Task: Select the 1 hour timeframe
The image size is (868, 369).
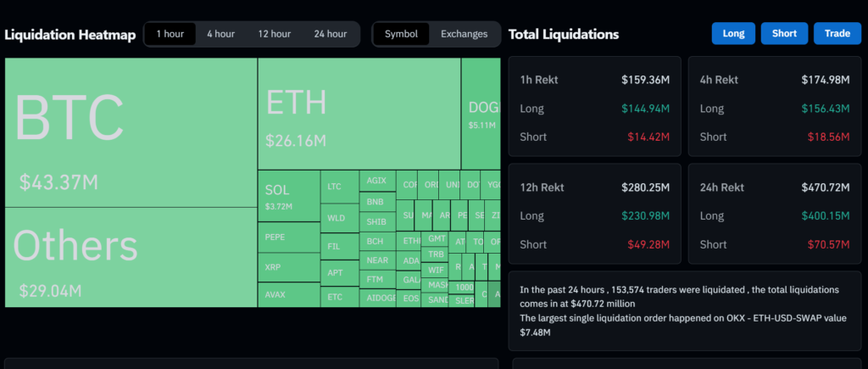Action: [x=170, y=34]
